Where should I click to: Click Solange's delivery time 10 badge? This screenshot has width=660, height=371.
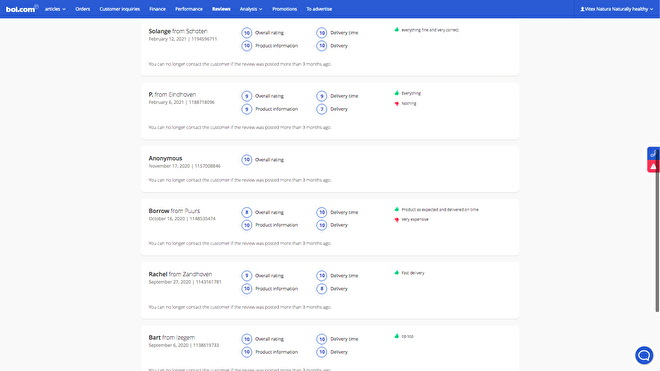click(322, 32)
